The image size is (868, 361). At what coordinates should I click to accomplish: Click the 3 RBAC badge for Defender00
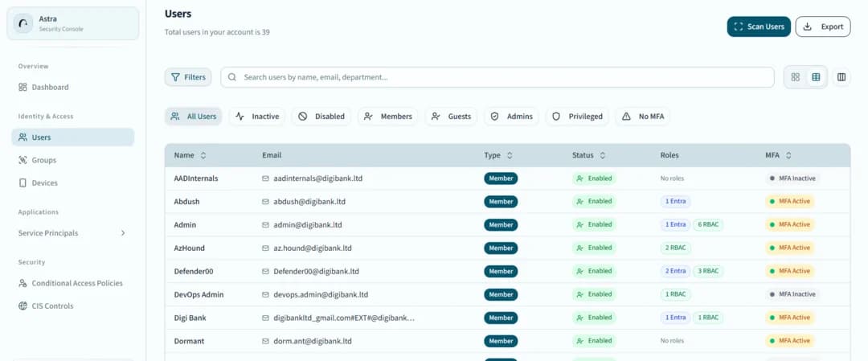(x=708, y=271)
